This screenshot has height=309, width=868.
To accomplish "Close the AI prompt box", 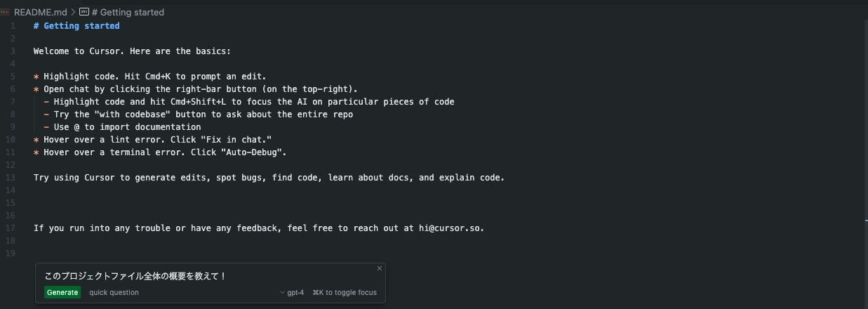I will pos(380,268).
